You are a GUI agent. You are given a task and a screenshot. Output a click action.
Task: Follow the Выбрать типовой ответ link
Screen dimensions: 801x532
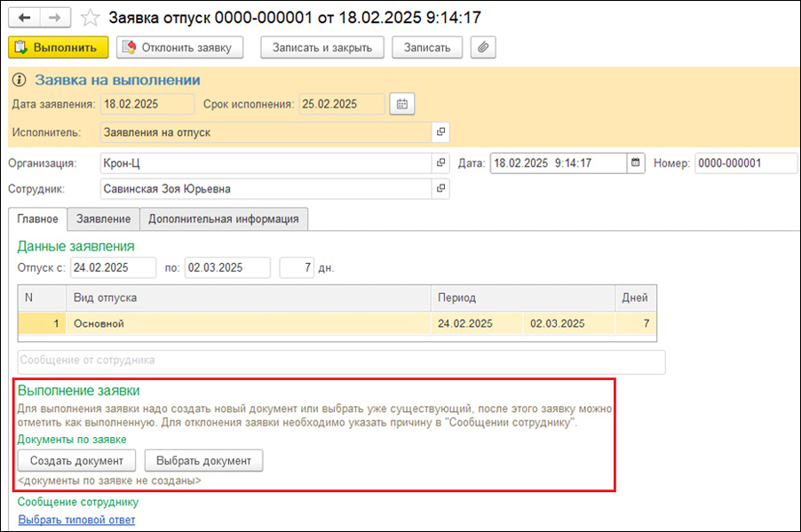click(x=76, y=520)
